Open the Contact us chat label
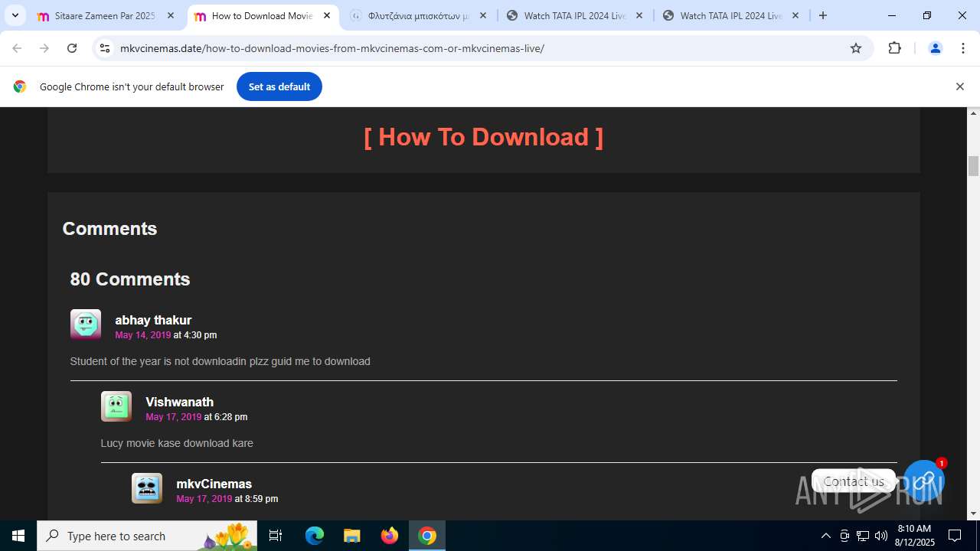Viewport: 980px width, 551px height. pos(854,481)
